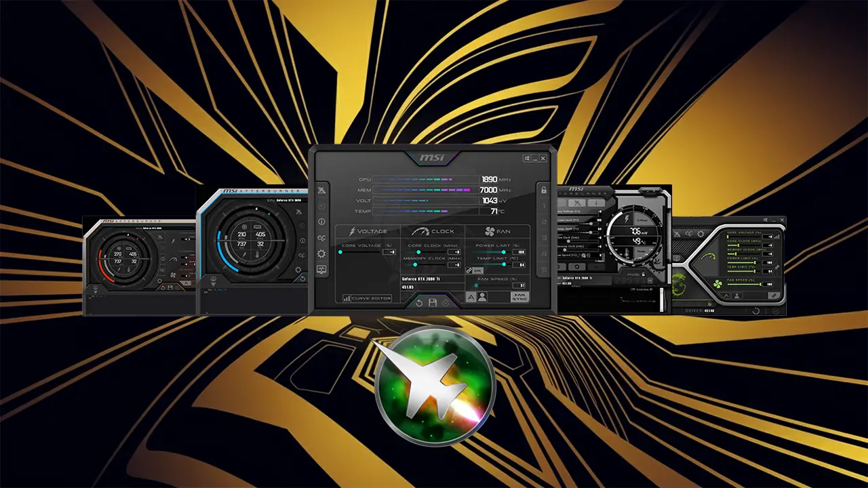Open Kombustor icon in blue-ring skin window
The image size is (868, 488).
click(x=299, y=211)
